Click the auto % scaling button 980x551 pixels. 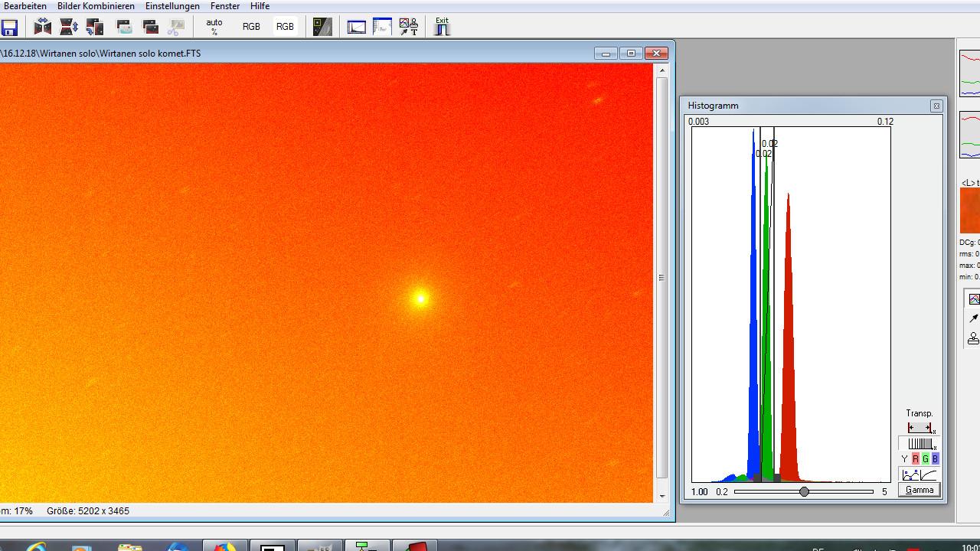tap(214, 27)
